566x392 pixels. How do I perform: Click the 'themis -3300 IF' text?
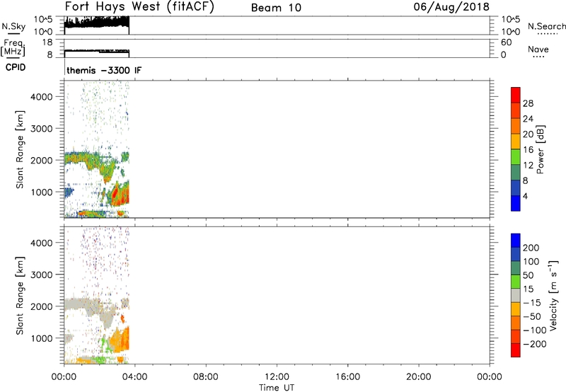click(x=104, y=70)
